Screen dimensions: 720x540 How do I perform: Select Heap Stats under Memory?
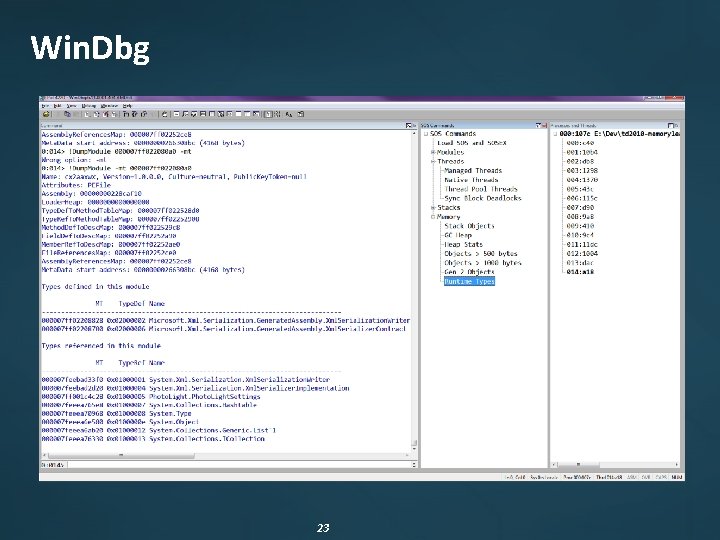pos(463,244)
